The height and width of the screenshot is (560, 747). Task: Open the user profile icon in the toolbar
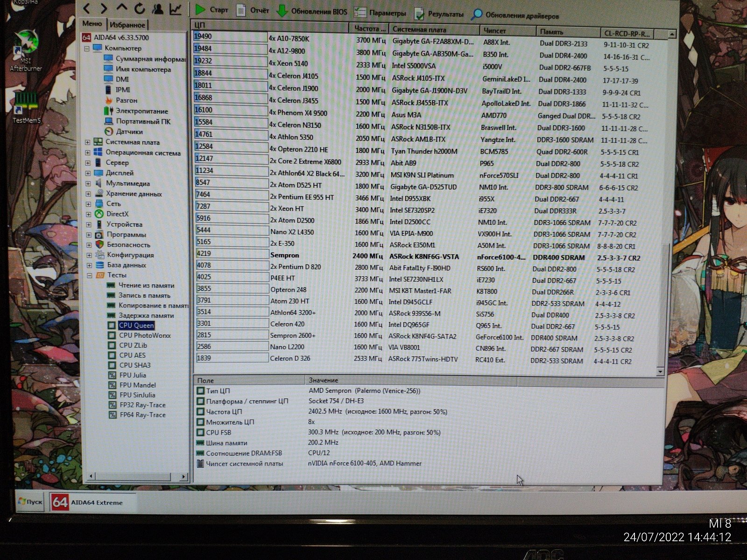158,8
